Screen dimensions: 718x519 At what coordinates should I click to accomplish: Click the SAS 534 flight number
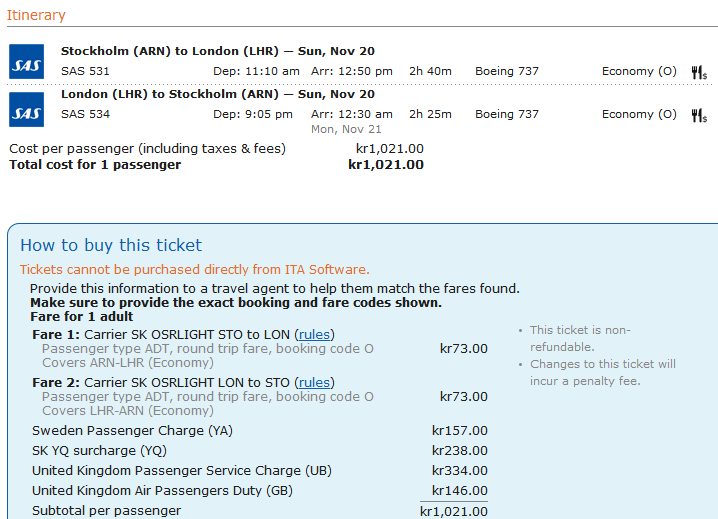click(x=85, y=114)
